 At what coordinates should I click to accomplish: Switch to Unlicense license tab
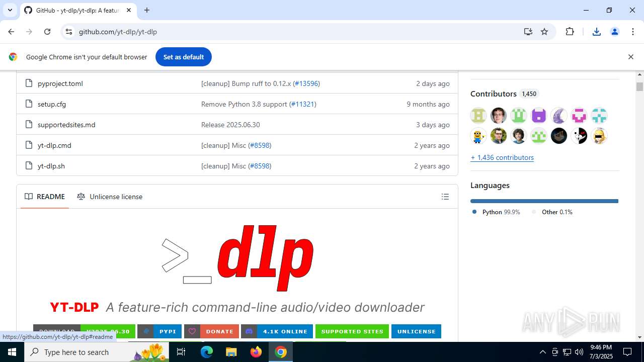pyautogui.click(x=110, y=197)
